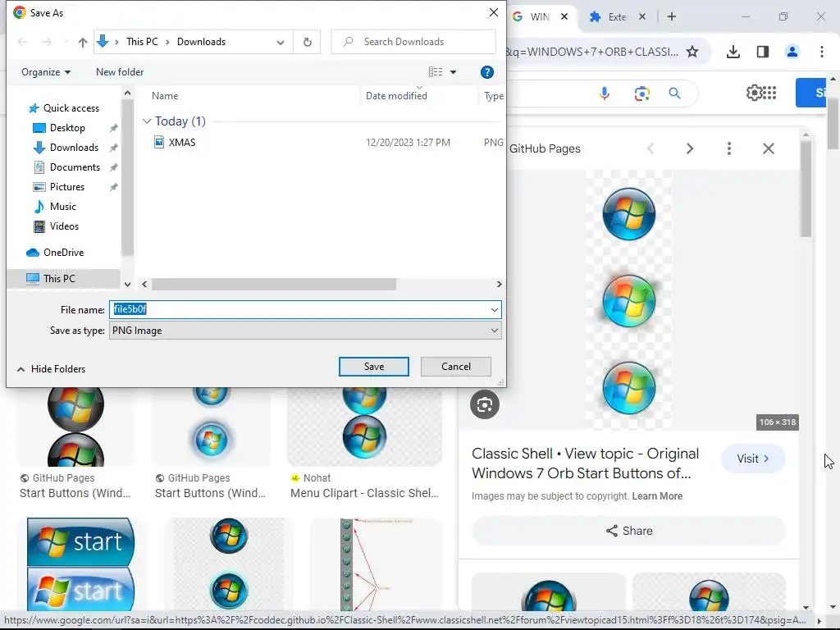Open a new Chrome tab
840x630 pixels.
(671, 16)
